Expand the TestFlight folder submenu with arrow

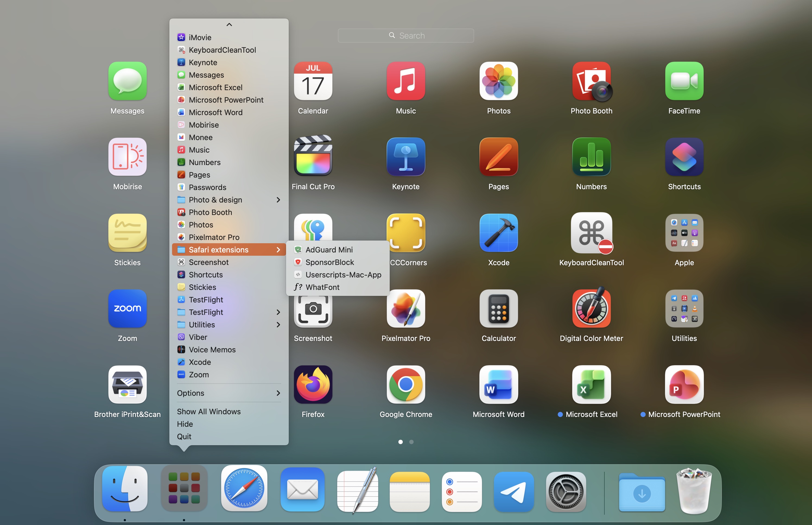pyautogui.click(x=229, y=312)
